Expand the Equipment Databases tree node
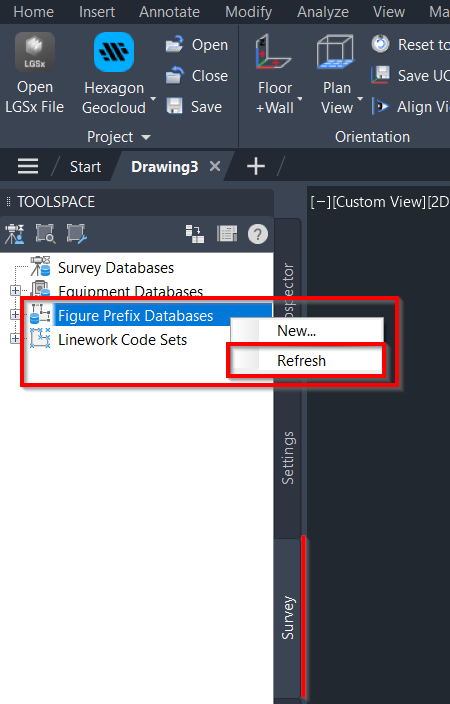This screenshot has height=704, width=450. pyautogui.click(x=15, y=290)
